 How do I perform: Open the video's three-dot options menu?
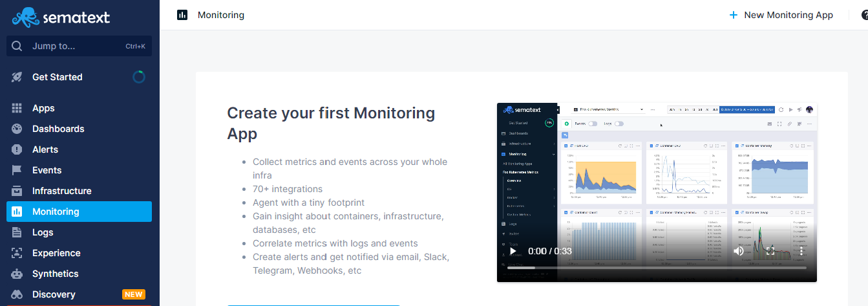[x=801, y=251]
